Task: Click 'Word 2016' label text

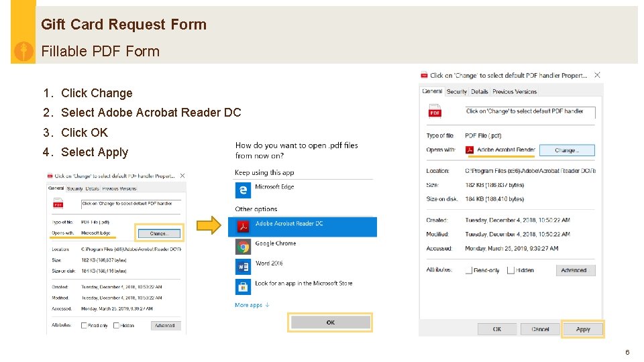Action: pyautogui.click(x=269, y=263)
